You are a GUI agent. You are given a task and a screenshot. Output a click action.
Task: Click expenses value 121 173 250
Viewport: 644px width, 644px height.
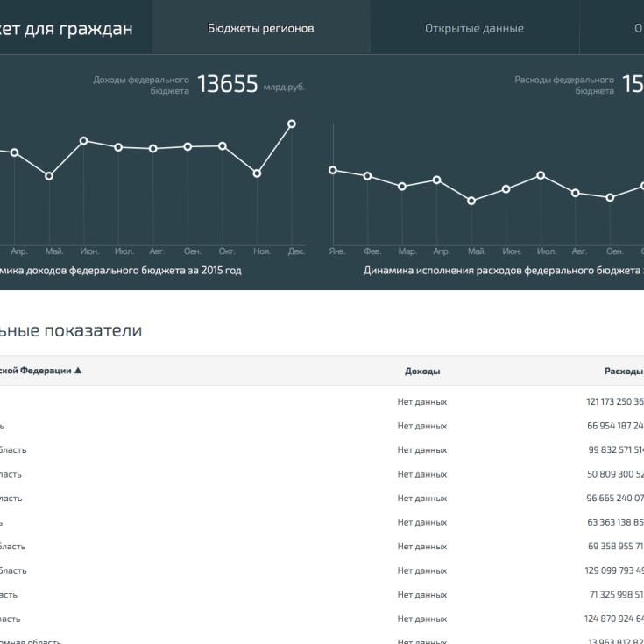tap(615, 401)
